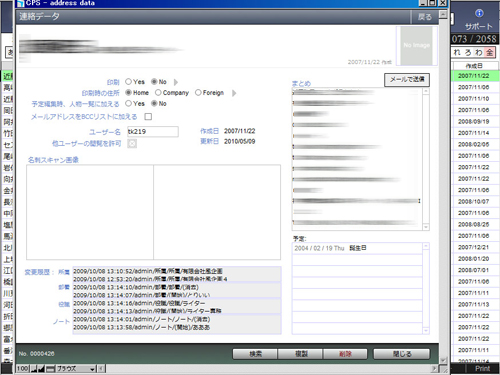Click the arrow icon after Foreign option
This screenshot has height=375, width=500.
point(234,93)
